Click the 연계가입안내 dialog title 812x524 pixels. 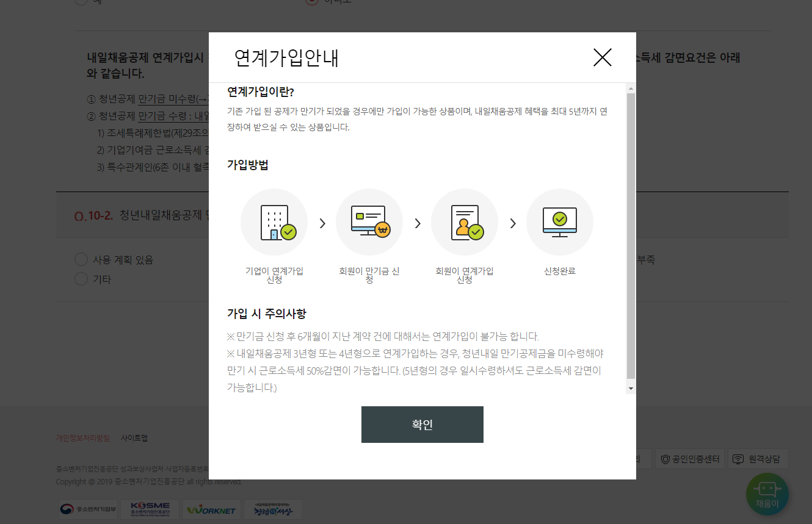[286, 58]
